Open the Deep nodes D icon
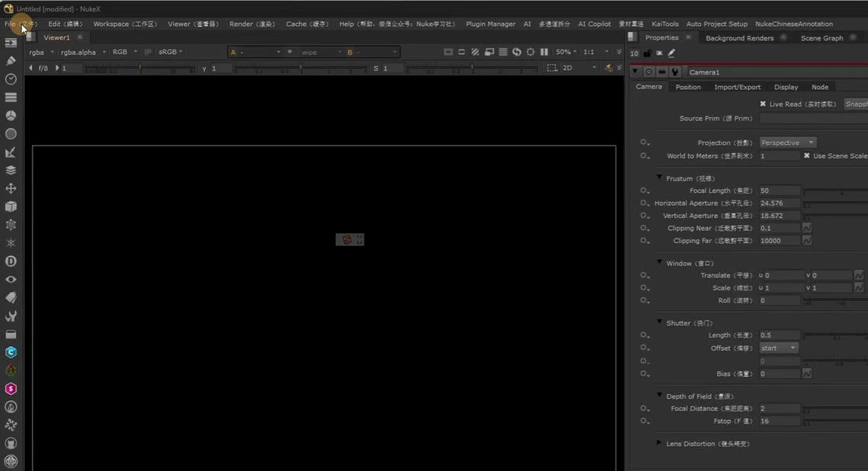Screen dimensions: 868x471 pyautogui.click(x=11, y=261)
